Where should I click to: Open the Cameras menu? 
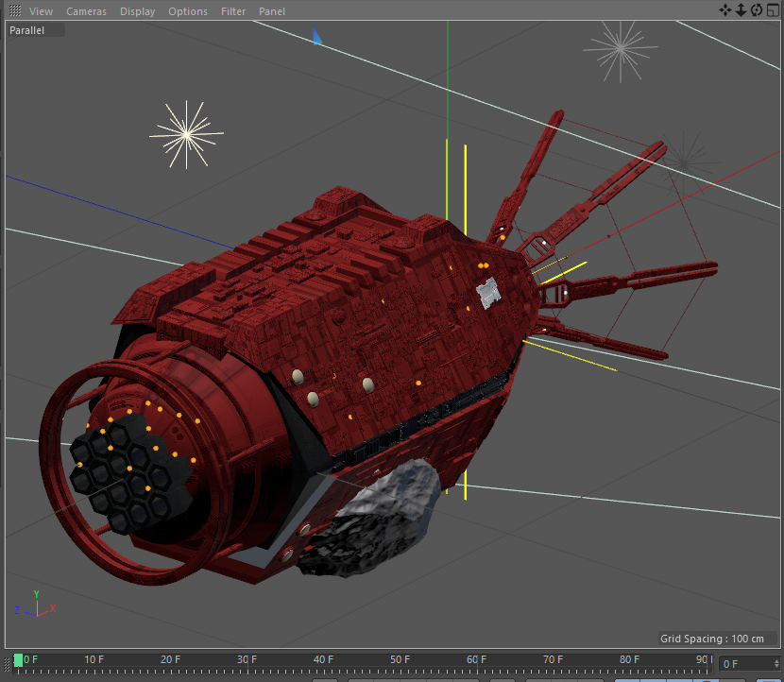(x=86, y=11)
